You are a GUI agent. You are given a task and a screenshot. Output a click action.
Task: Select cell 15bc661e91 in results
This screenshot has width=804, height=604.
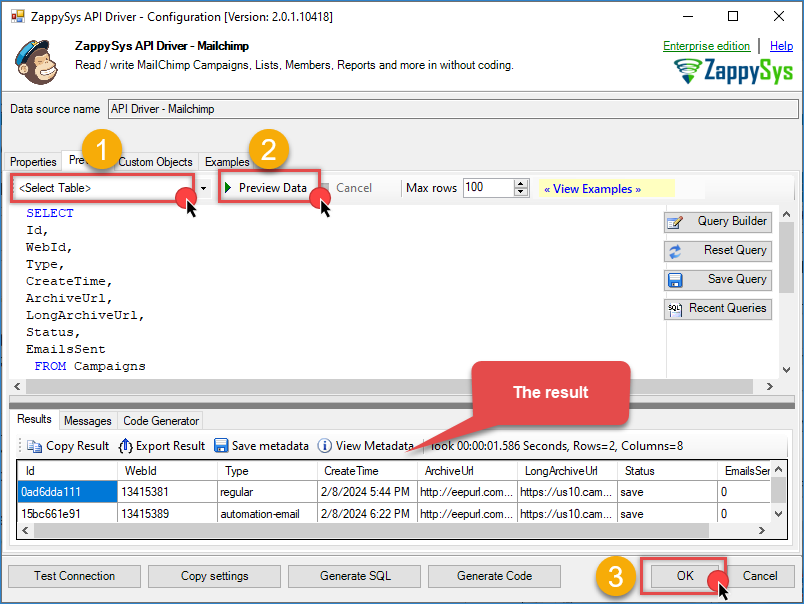tap(67, 514)
